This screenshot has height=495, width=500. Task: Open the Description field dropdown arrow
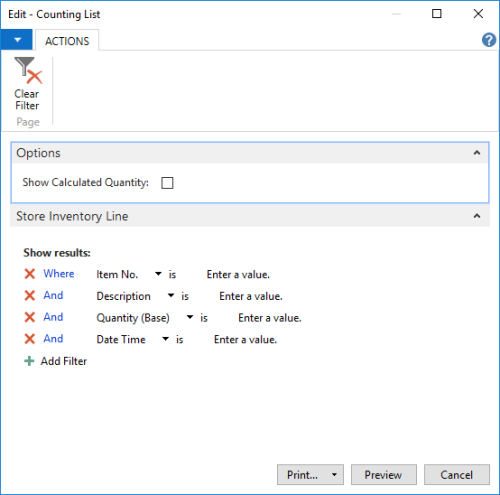coord(171,295)
